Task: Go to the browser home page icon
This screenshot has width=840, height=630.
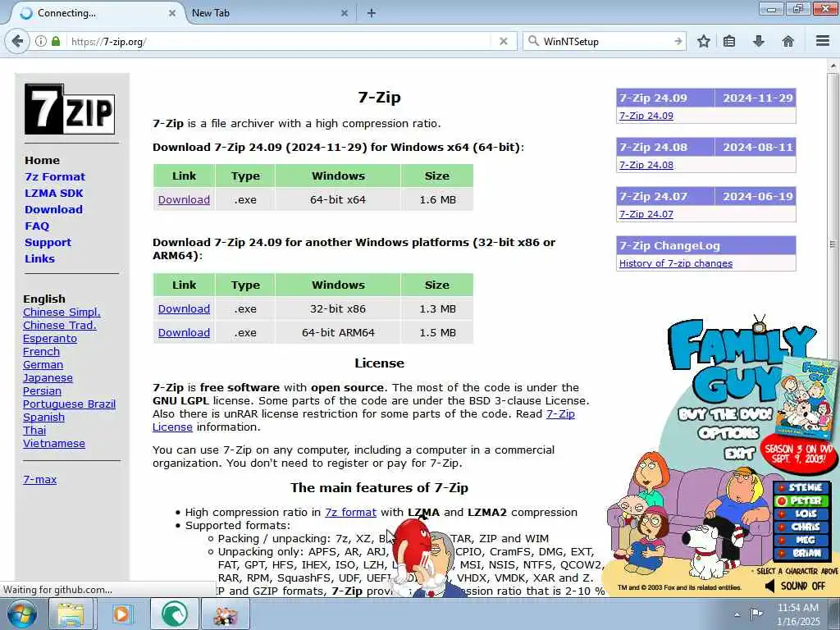Action: (x=788, y=41)
